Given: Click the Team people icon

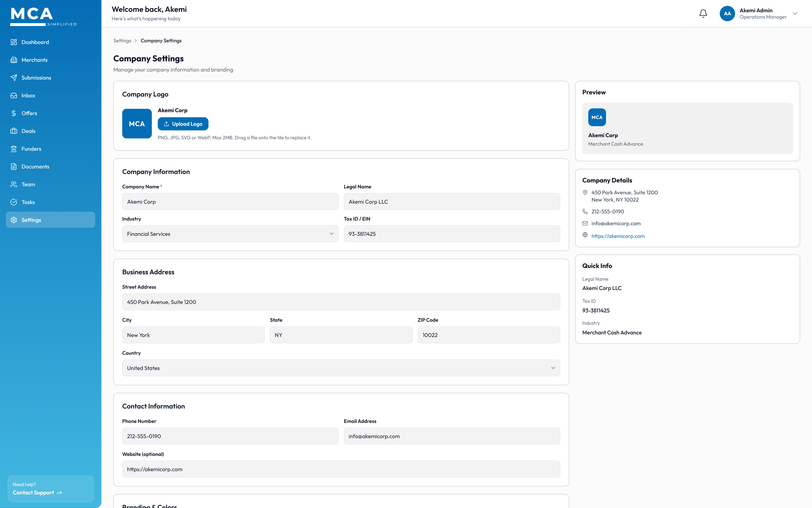Looking at the screenshot, I should tap(14, 184).
